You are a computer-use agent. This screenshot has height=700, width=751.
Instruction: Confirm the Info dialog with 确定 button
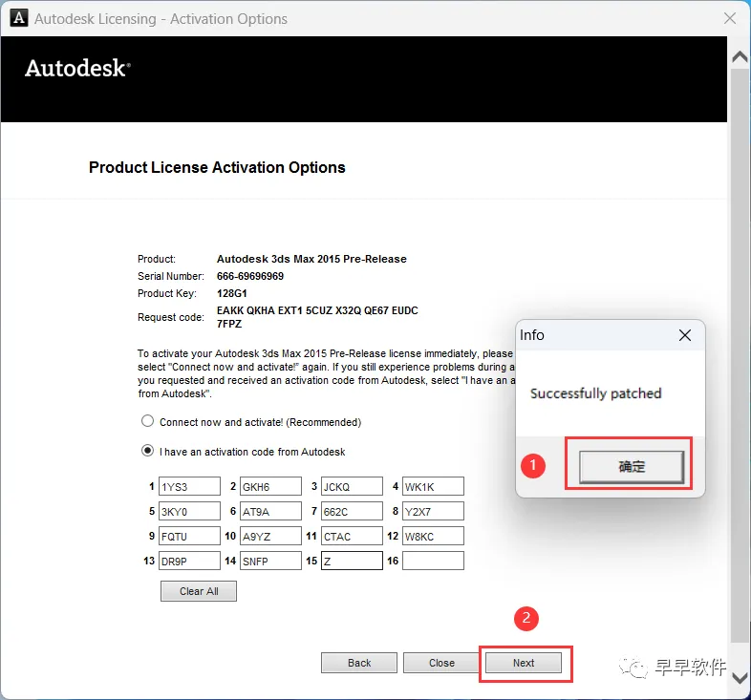(632, 466)
